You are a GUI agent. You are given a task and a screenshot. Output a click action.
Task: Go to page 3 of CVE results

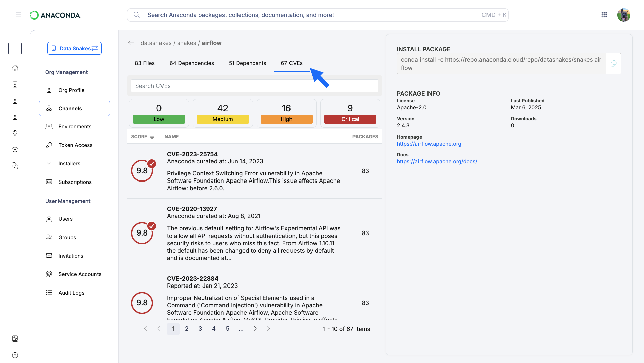[x=200, y=329]
